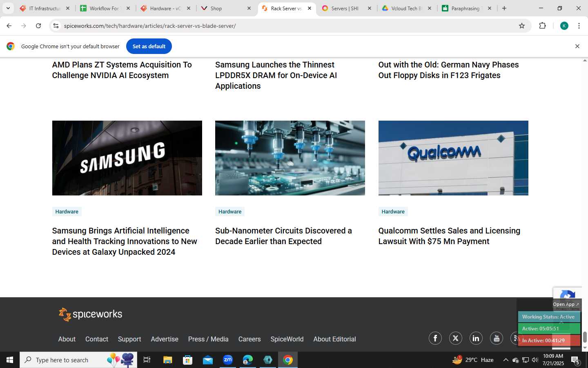This screenshot has width=588, height=368.
Task: Open Qualcomm Settles Lawsuit article
Action: [449, 236]
